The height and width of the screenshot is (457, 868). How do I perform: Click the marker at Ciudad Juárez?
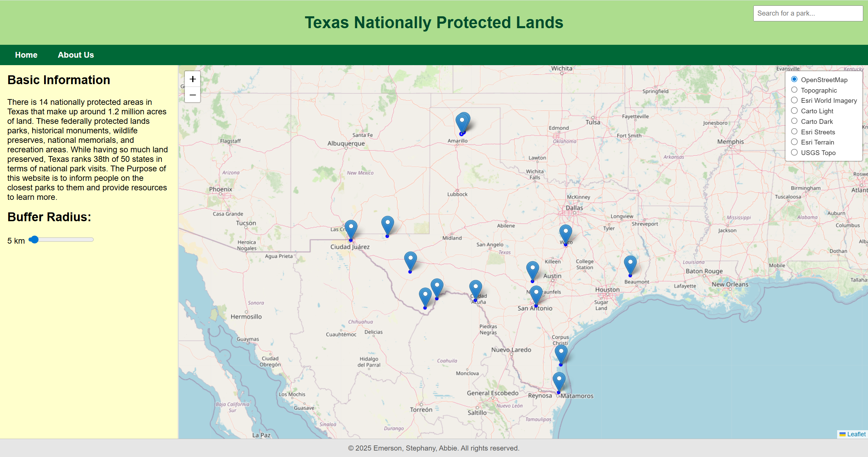tap(351, 229)
